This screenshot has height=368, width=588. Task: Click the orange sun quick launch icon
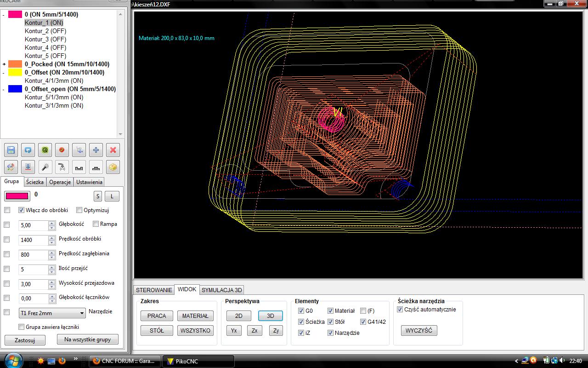click(40, 361)
